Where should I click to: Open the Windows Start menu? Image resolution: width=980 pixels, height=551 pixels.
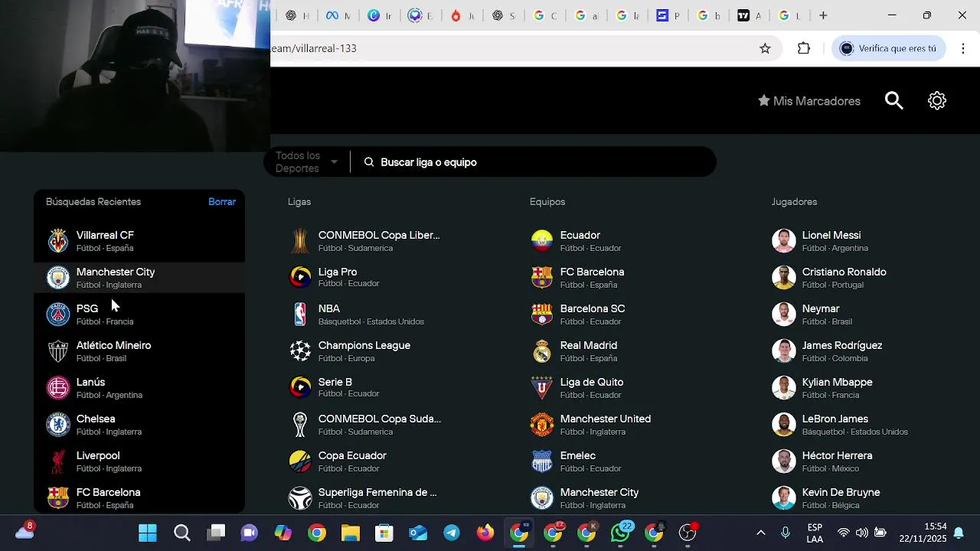click(148, 533)
